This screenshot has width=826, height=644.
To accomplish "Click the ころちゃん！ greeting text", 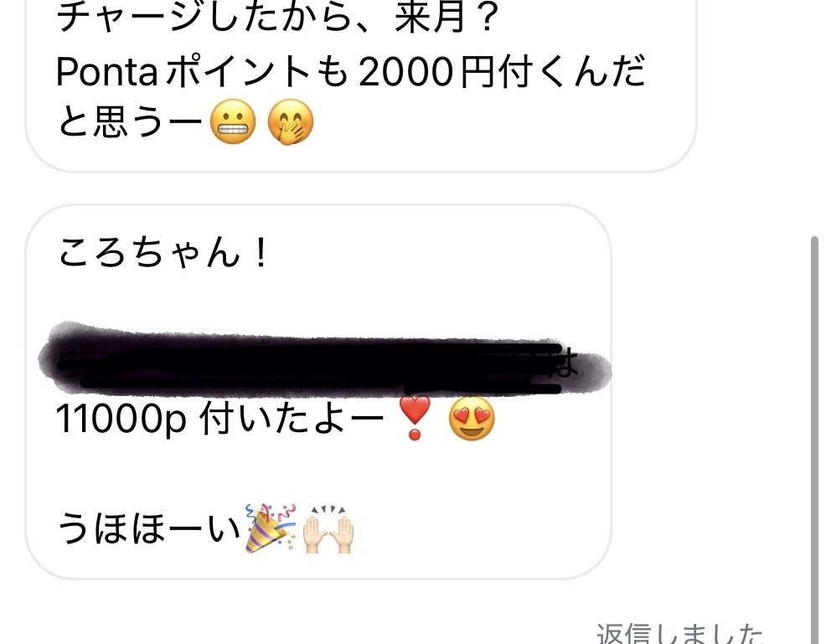I will coord(164,253).
